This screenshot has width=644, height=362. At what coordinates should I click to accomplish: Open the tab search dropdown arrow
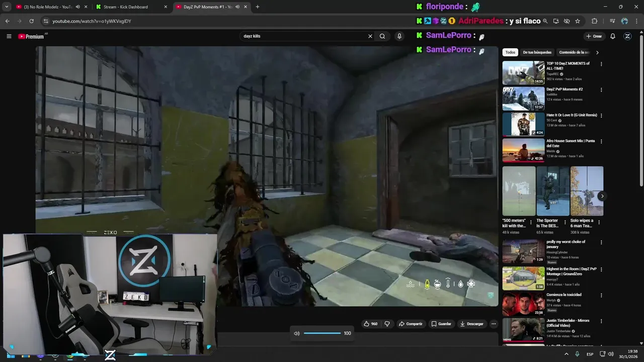click(x=7, y=7)
